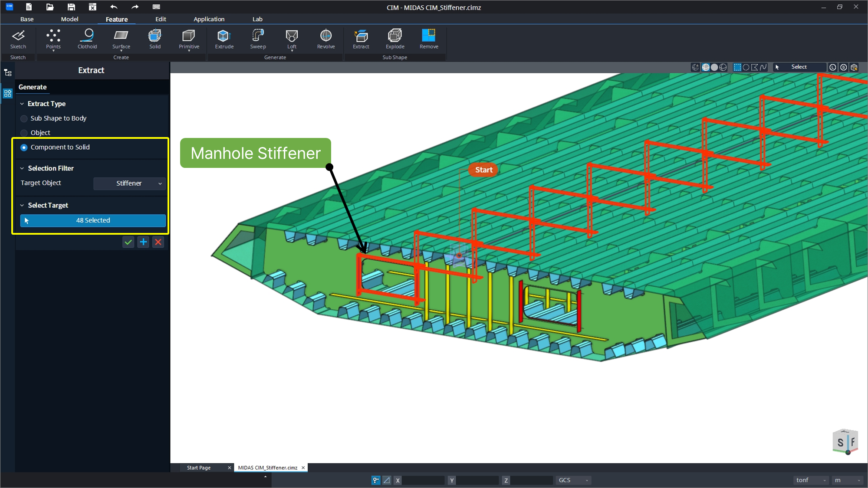This screenshot has width=868, height=488.
Task: Click the red cancel X icon
Action: (158, 242)
